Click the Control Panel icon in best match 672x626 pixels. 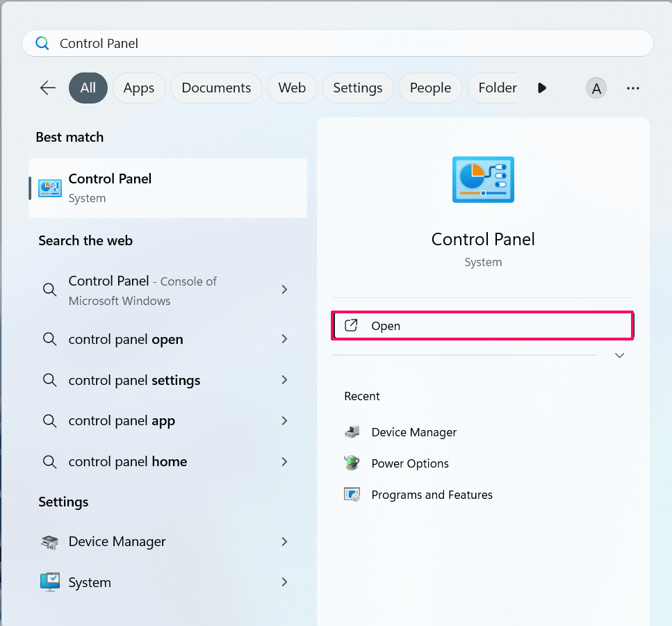point(50,188)
